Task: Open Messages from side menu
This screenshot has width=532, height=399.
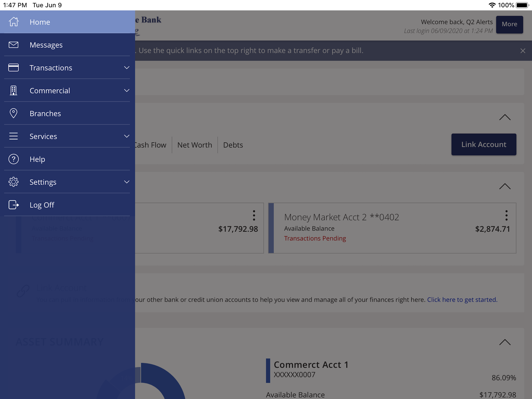Action: pyautogui.click(x=67, y=45)
